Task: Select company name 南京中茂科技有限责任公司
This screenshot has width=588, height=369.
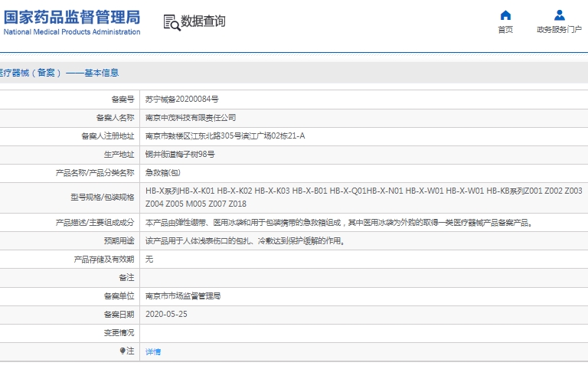Action: [x=191, y=118]
